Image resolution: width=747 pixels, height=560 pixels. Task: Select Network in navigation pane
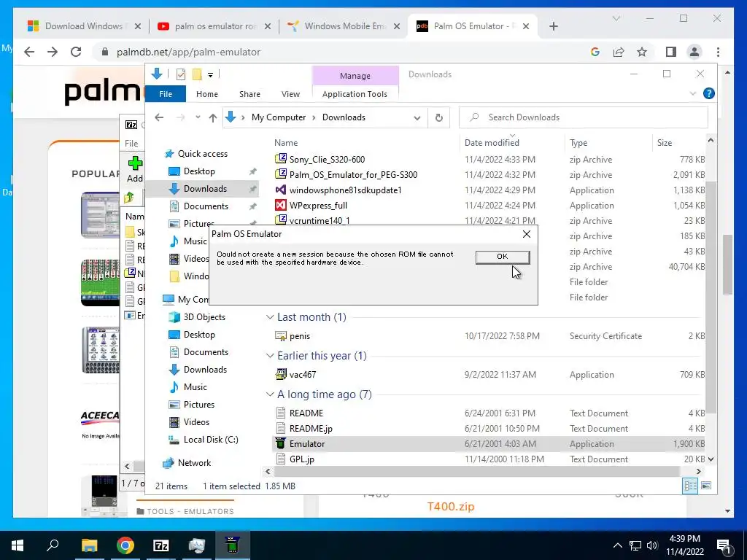pyautogui.click(x=194, y=463)
